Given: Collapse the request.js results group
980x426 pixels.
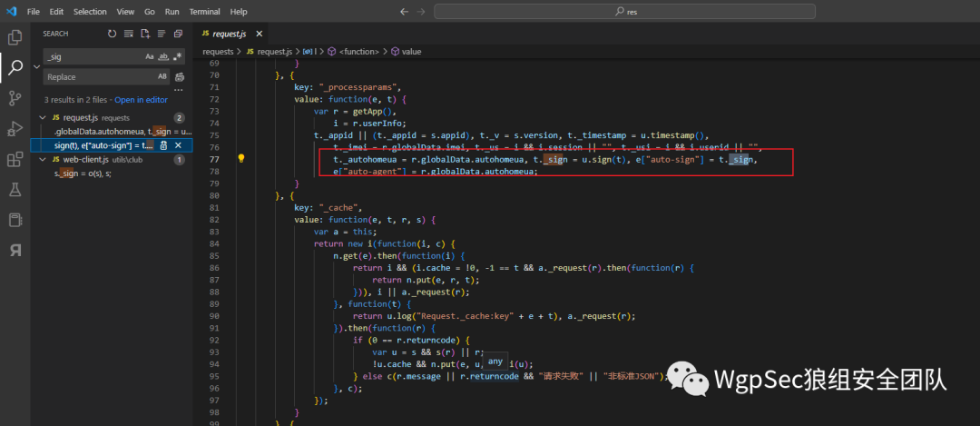Looking at the screenshot, I should pos(43,117).
